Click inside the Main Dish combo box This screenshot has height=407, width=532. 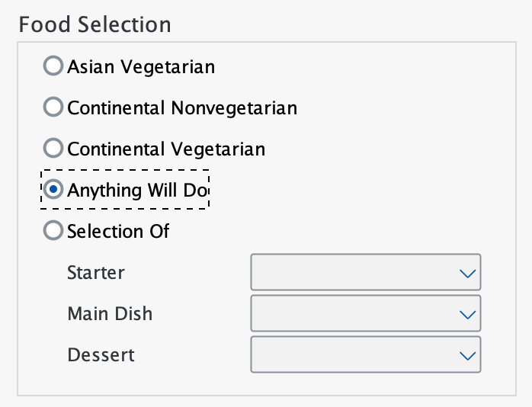[x=351, y=314]
